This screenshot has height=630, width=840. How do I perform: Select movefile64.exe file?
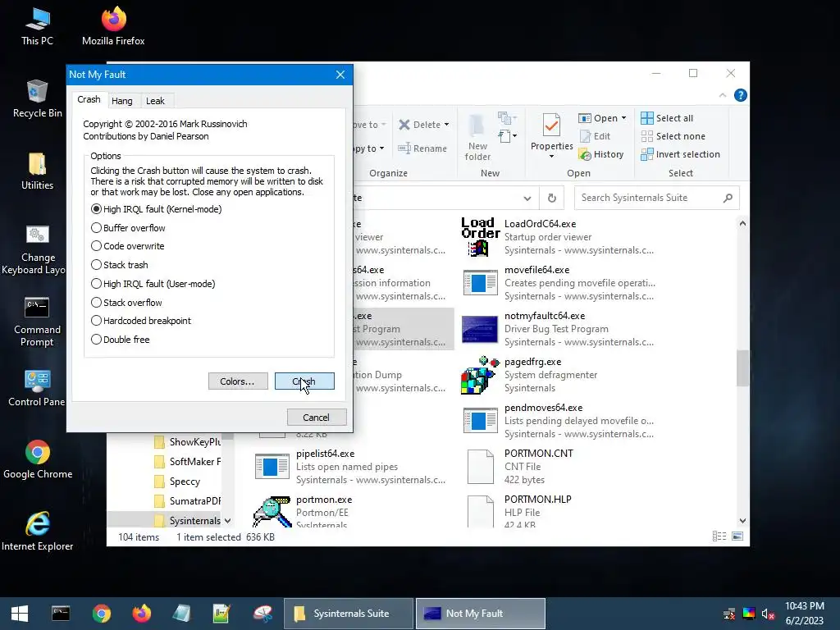[x=559, y=283]
